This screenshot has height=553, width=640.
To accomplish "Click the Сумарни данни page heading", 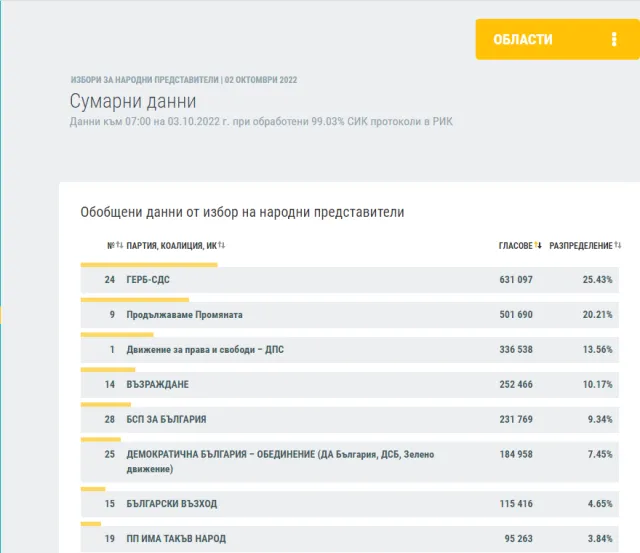I will [132, 102].
